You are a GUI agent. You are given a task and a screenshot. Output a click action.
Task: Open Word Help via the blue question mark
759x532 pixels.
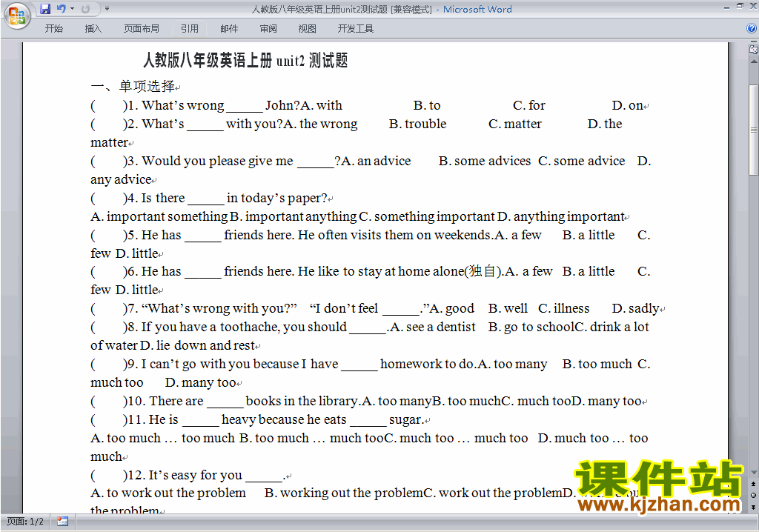752,29
